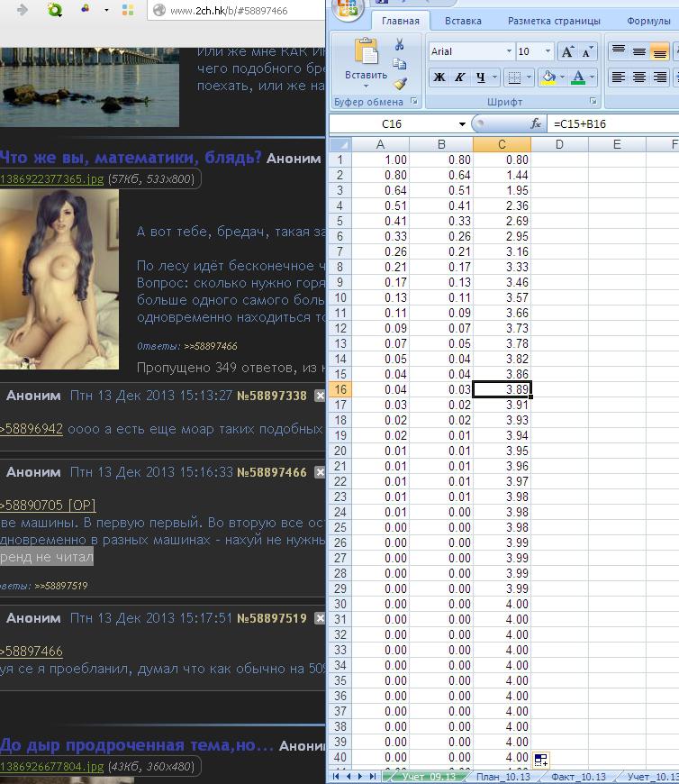This screenshot has width=679, height=784.
Task: Select the Format Painter brush icon
Action: coord(400,83)
